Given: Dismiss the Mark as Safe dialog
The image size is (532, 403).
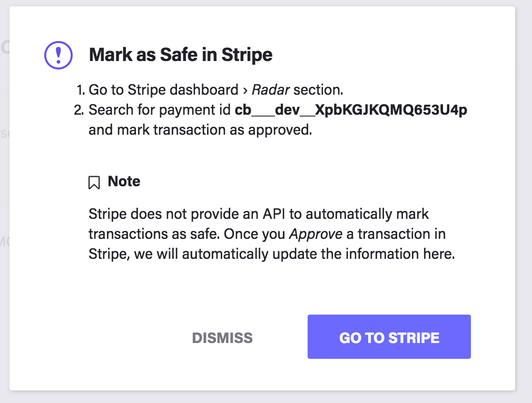Looking at the screenshot, I should pos(222,337).
